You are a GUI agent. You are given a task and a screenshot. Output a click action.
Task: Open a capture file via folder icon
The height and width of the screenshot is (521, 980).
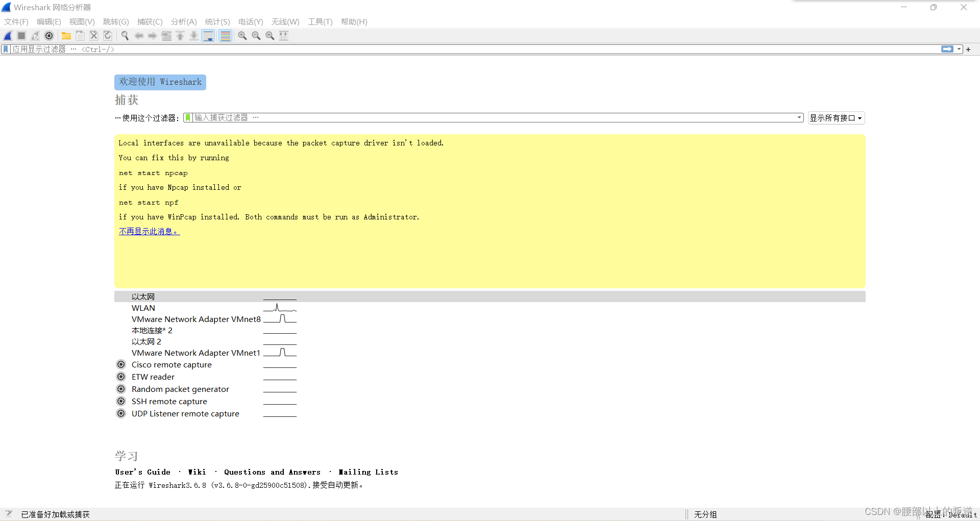[x=66, y=36]
